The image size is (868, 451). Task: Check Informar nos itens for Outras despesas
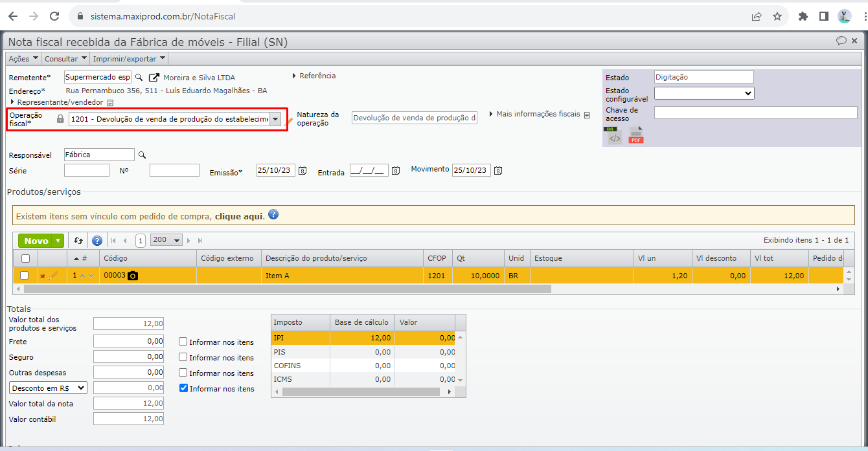(x=183, y=373)
